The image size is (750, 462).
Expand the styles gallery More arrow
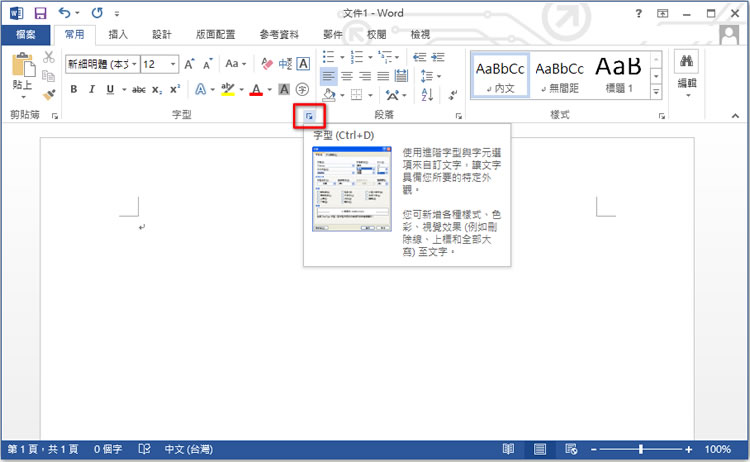point(656,91)
